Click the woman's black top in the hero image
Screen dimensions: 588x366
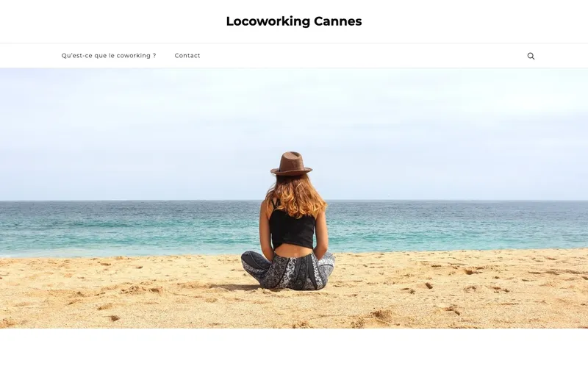pos(292,229)
